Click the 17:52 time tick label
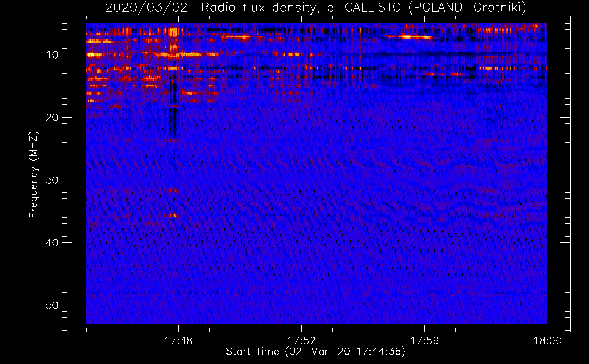This screenshot has width=589, height=364. pyautogui.click(x=301, y=341)
